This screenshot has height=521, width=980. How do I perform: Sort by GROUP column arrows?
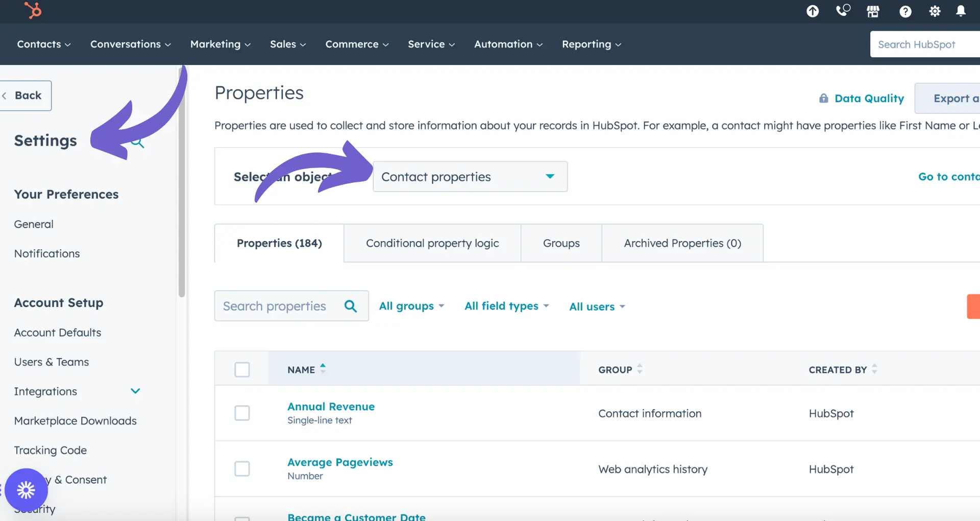tap(640, 368)
